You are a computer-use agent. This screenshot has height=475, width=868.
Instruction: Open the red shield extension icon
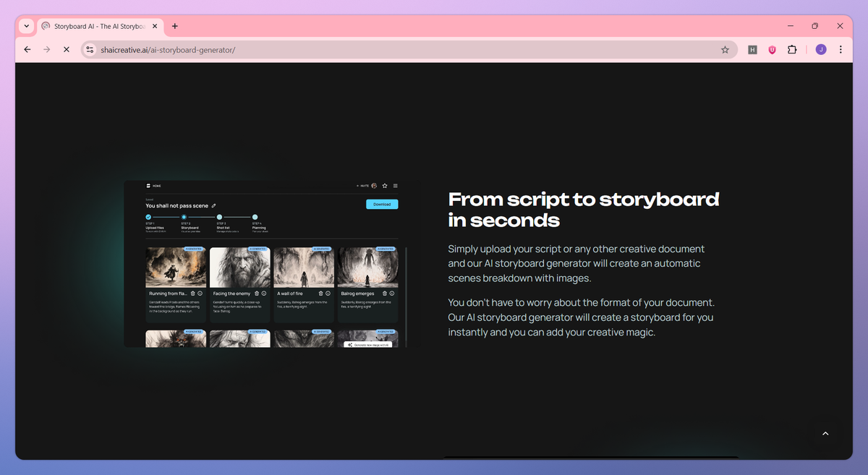tap(772, 50)
